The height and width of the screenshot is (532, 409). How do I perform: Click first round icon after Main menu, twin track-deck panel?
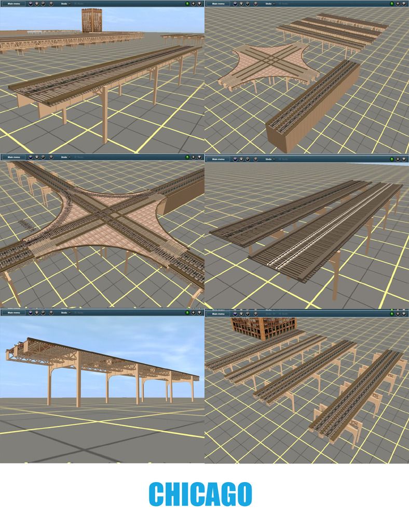235,159
